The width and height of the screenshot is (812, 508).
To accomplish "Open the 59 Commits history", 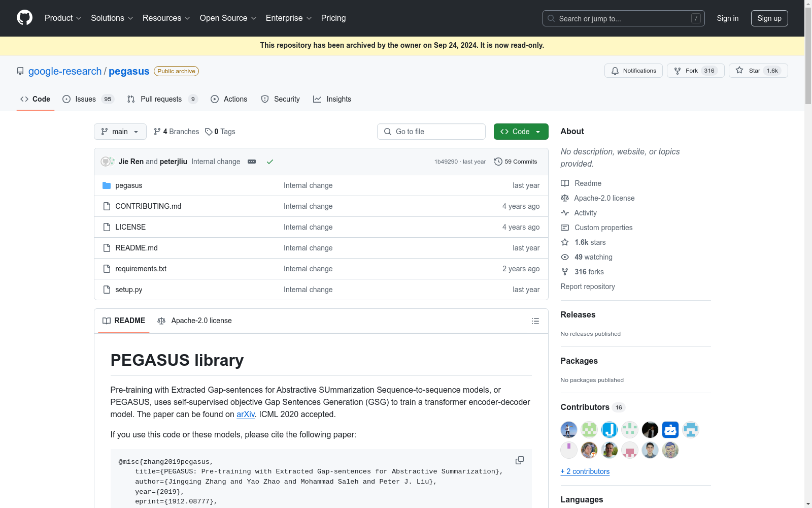I will click(x=516, y=162).
